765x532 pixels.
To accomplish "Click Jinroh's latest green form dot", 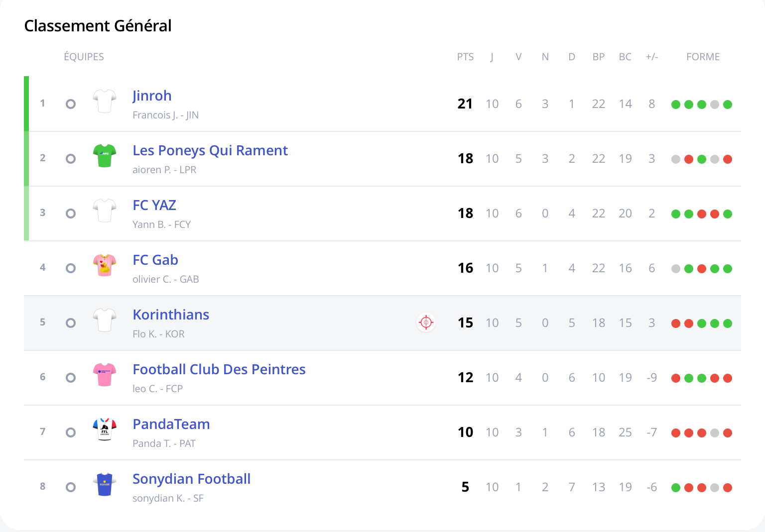I will click(728, 105).
